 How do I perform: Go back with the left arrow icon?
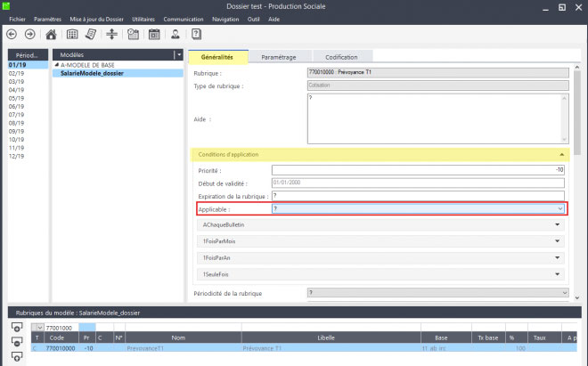tap(12, 35)
